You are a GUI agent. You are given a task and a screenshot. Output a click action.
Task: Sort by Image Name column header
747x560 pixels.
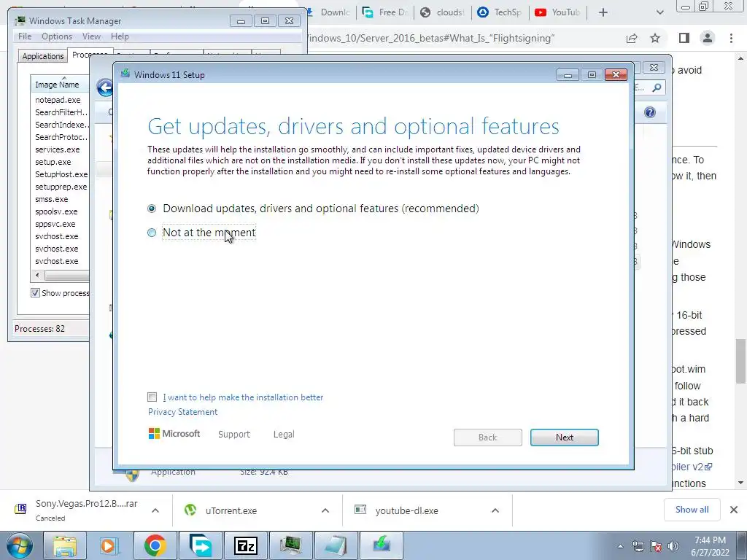(60, 85)
